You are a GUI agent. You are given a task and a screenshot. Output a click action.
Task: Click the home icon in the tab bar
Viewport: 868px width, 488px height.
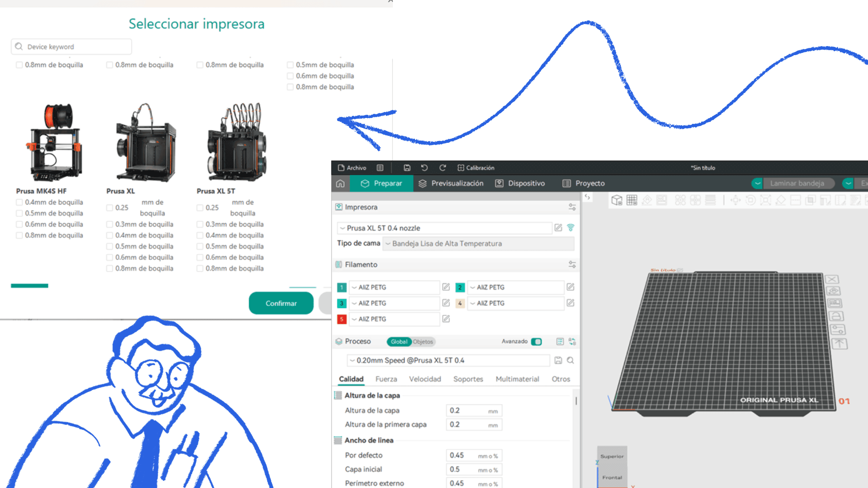340,183
